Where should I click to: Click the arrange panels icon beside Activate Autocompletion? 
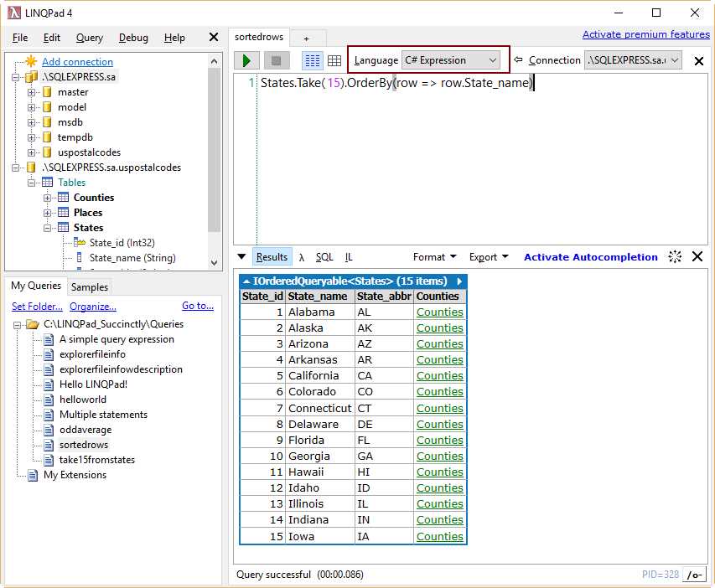tap(675, 256)
